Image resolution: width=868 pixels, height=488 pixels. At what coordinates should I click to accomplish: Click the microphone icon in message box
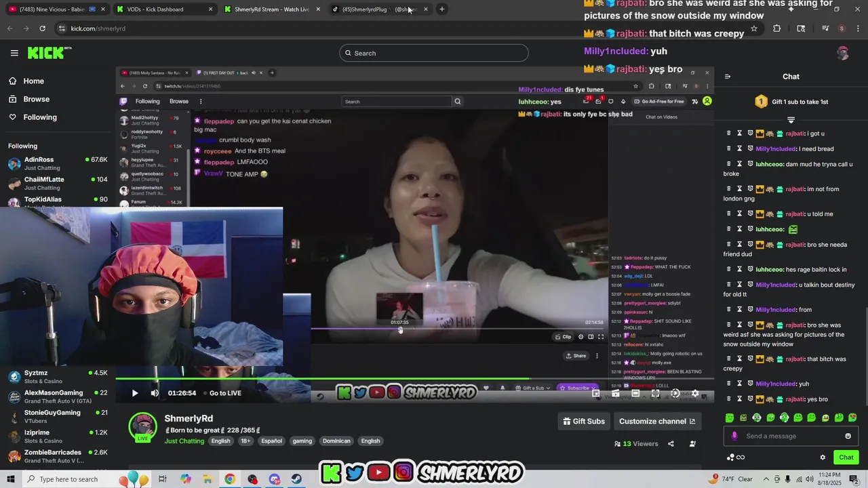734,436
